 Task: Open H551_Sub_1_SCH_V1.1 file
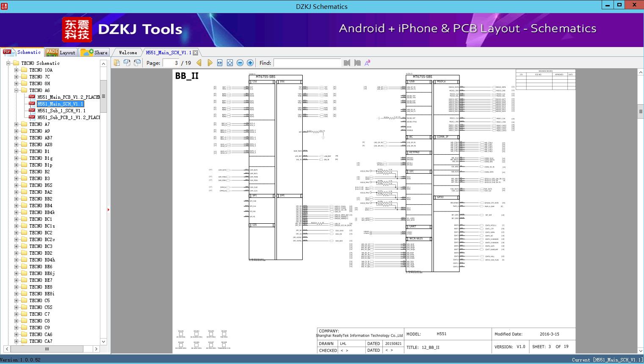point(61,111)
